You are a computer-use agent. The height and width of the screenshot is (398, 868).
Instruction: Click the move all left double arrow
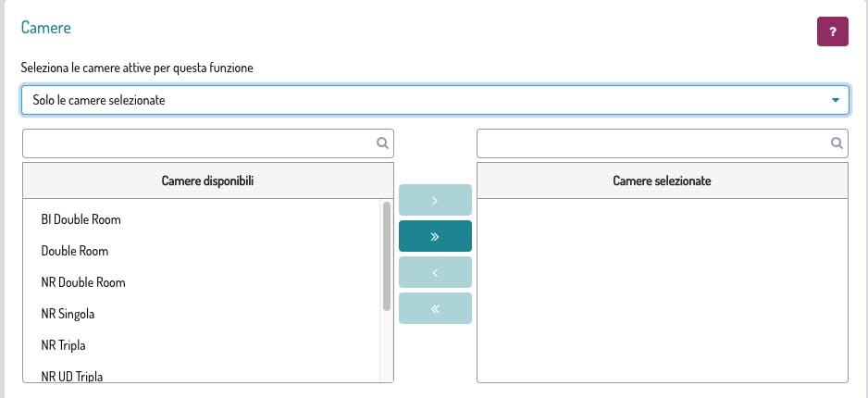[435, 308]
